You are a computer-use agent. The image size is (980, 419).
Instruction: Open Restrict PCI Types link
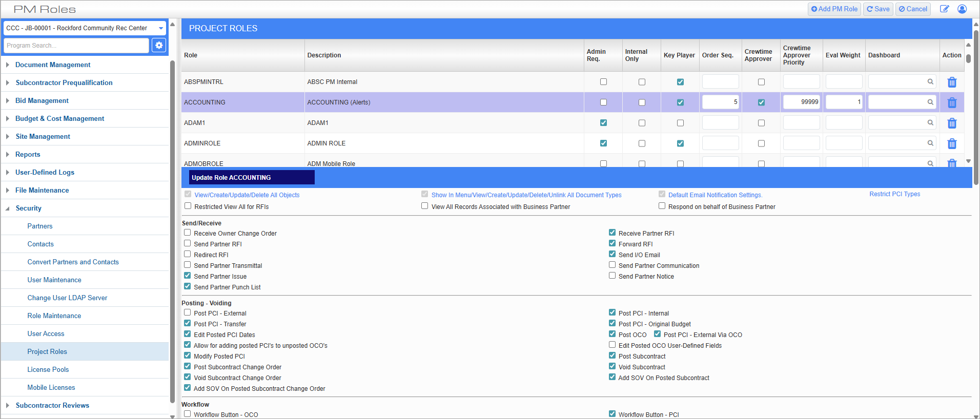pyautogui.click(x=895, y=194)
